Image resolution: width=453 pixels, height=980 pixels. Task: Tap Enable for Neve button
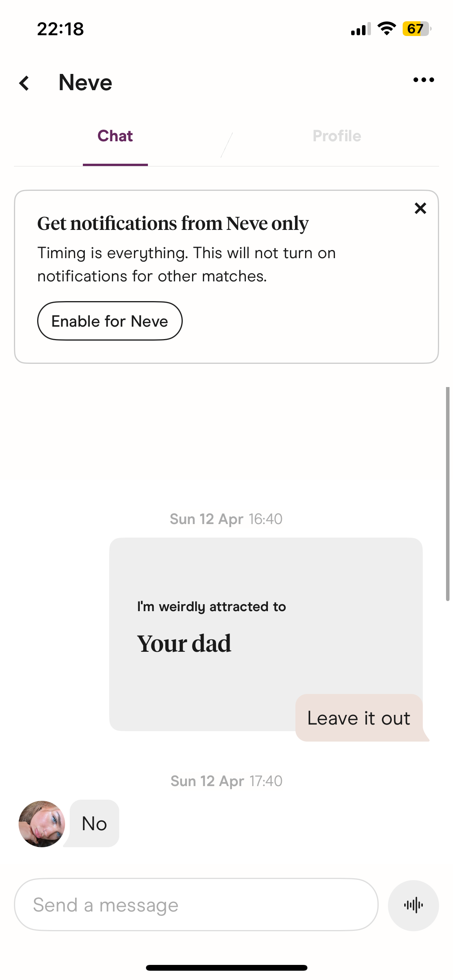[x=110, y=321]
